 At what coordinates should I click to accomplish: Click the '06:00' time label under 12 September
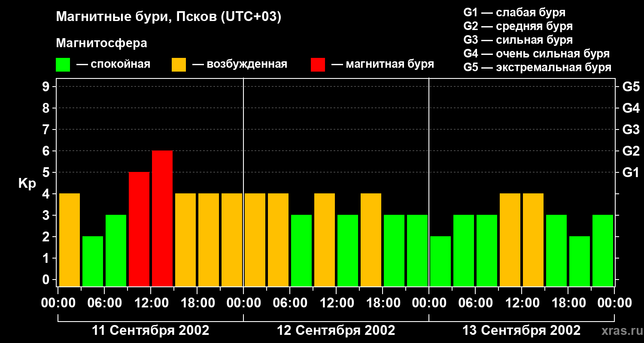290,303
